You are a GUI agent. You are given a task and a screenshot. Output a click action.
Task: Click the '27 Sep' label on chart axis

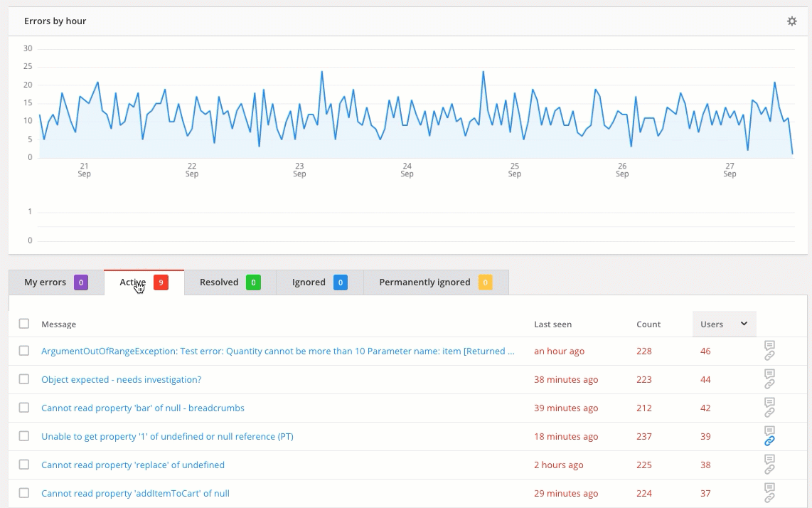point(730,169)
